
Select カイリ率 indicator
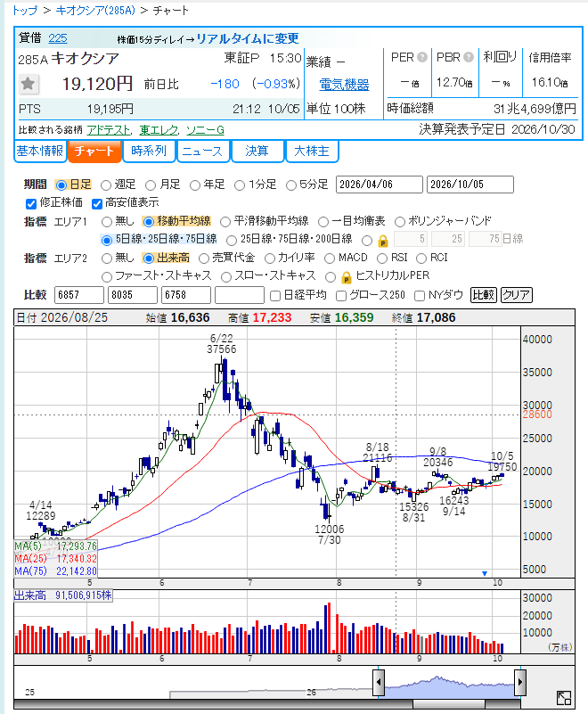pos(270,259)
